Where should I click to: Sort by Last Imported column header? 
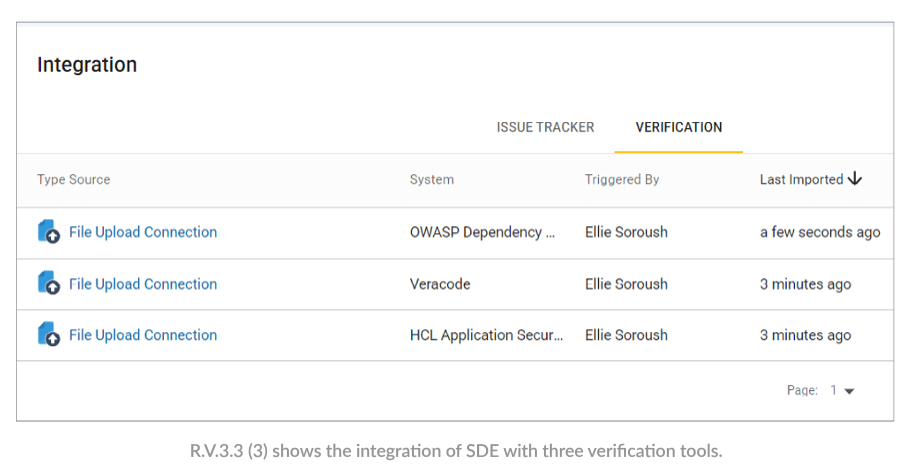pos(801,179)
